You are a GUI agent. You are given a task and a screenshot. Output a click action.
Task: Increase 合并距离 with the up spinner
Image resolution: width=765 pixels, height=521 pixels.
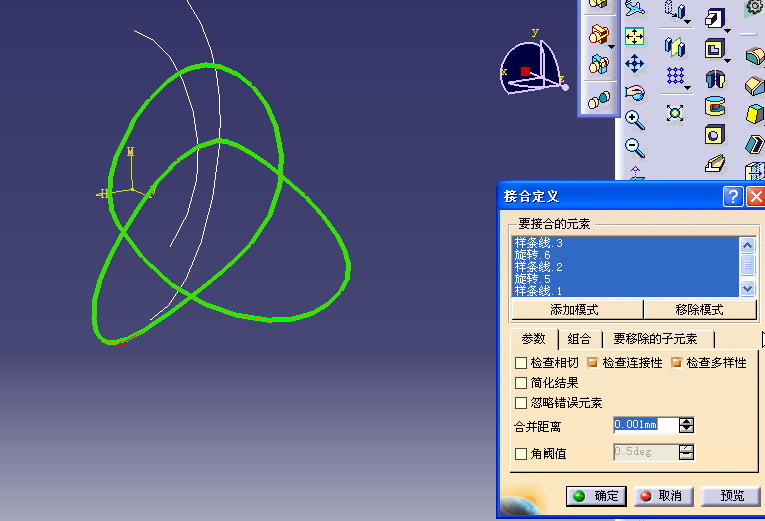(686, 421)
